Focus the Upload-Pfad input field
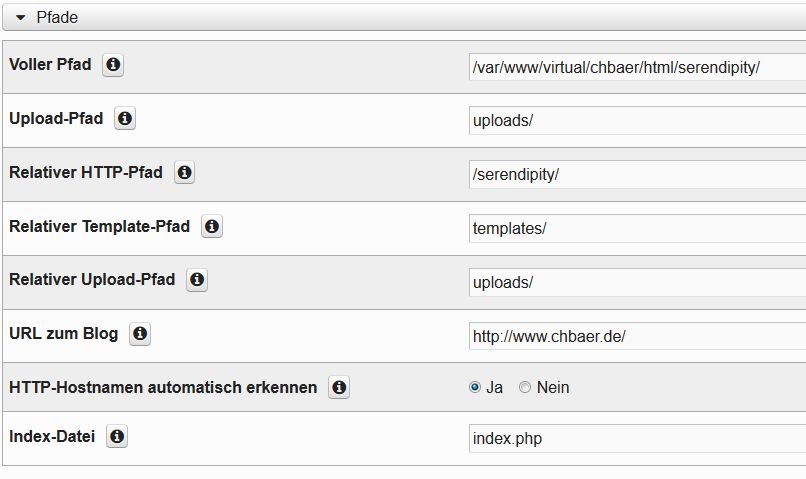806x479 pixels. click(x=637, y=120)
